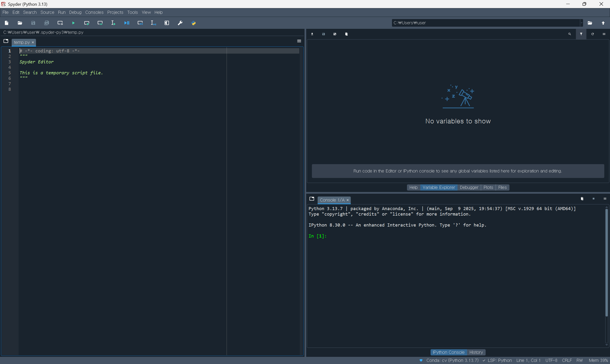Open the console pane hamburger menu
The height and width of the screenshot is (364, 610).
(x=605, y=199)
